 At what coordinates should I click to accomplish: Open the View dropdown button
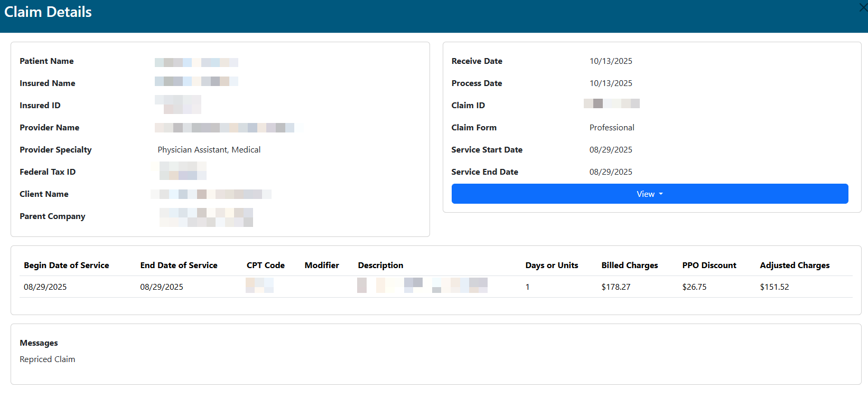649,194
